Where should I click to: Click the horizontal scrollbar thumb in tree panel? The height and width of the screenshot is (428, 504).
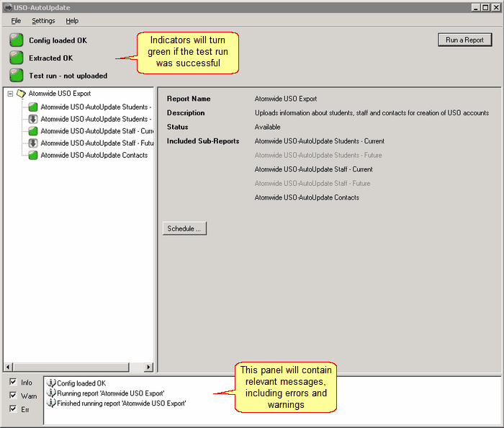tap(71, 367)
